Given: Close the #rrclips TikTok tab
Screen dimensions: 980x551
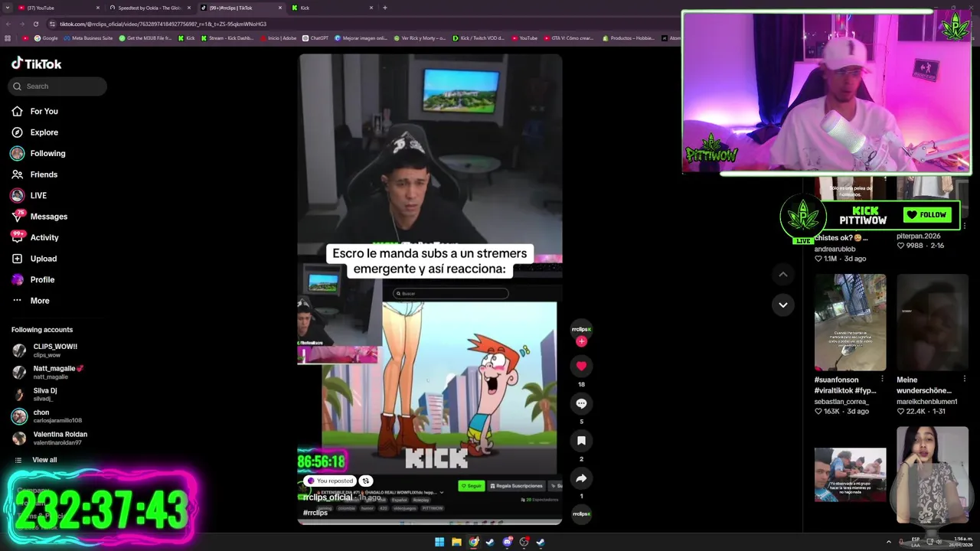Looking at the screenshot, I should click(280, 8).
